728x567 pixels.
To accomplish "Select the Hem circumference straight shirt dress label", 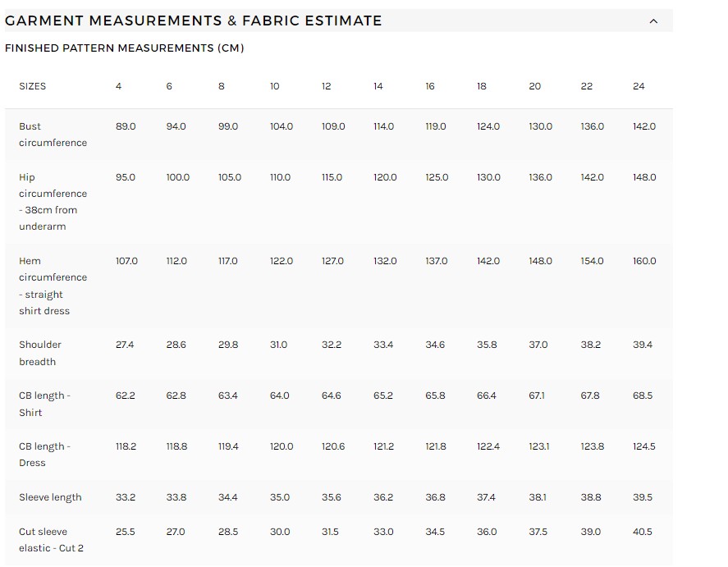I will [53, 286].
